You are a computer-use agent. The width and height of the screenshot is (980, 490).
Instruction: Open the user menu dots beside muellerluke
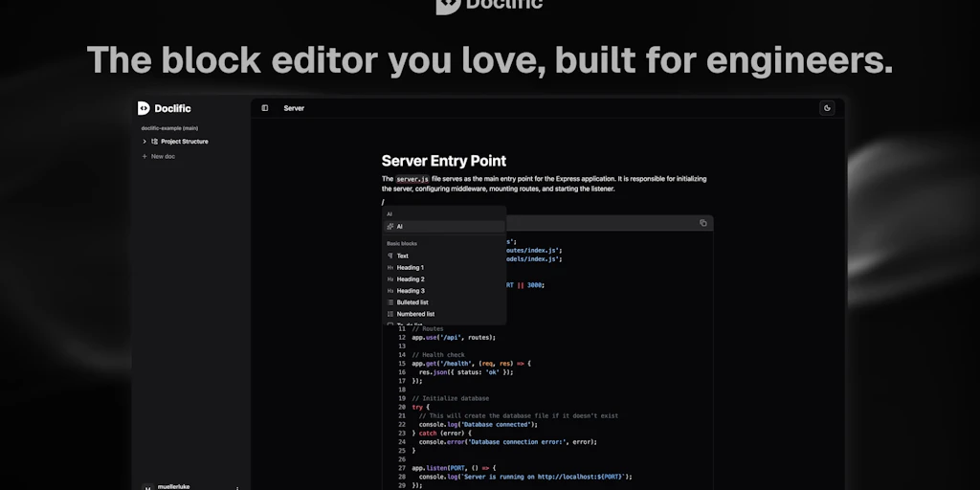(237, 487)
